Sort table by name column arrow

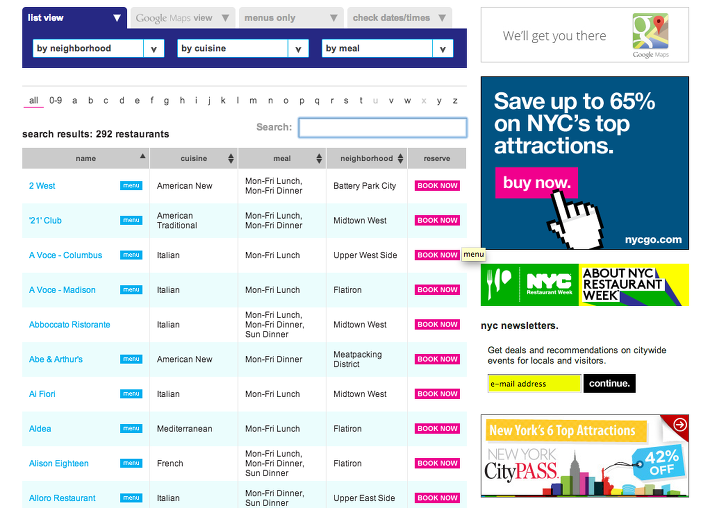(143, 156)
